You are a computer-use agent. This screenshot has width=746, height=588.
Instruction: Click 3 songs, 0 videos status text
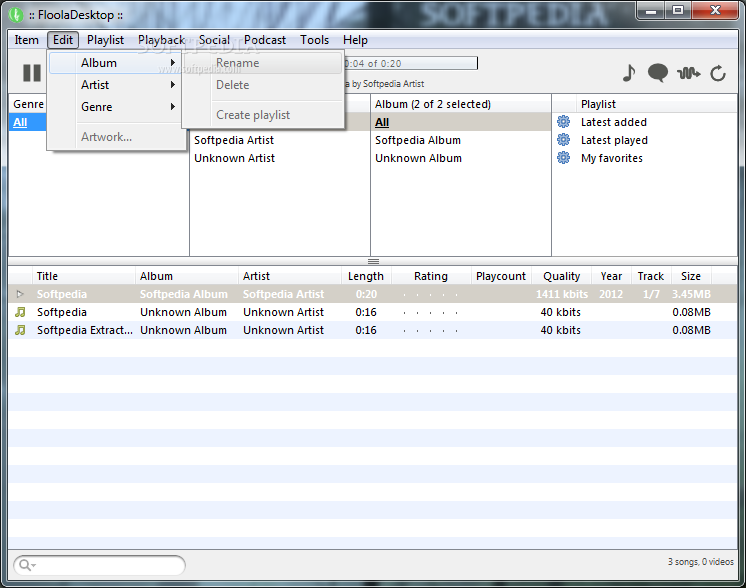[700, 562]
